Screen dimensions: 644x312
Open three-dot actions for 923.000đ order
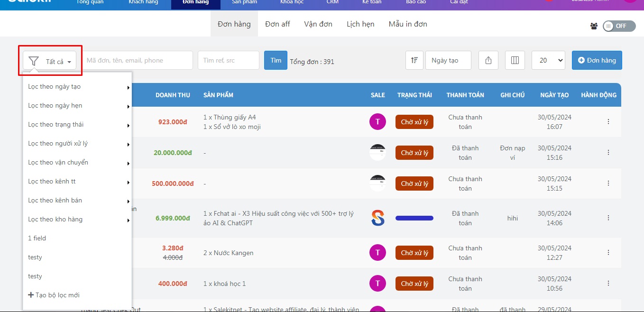tap(608, 122)
